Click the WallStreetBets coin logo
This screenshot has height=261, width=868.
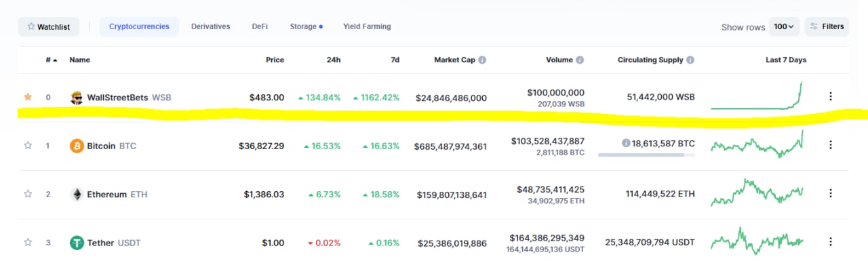point(77,98)
